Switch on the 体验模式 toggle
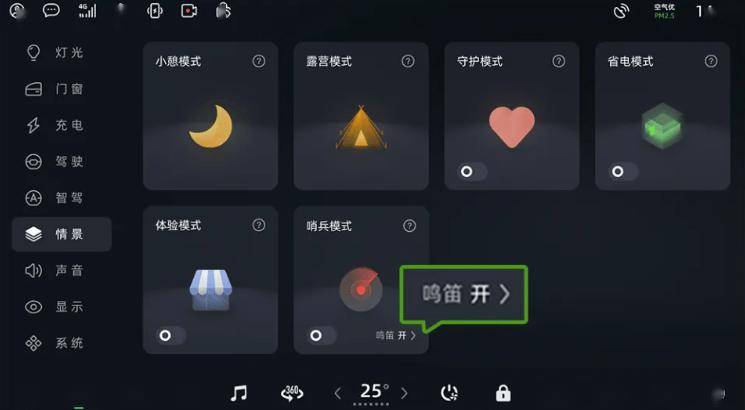Screen dimensions: 745x410 coord(171,336)
